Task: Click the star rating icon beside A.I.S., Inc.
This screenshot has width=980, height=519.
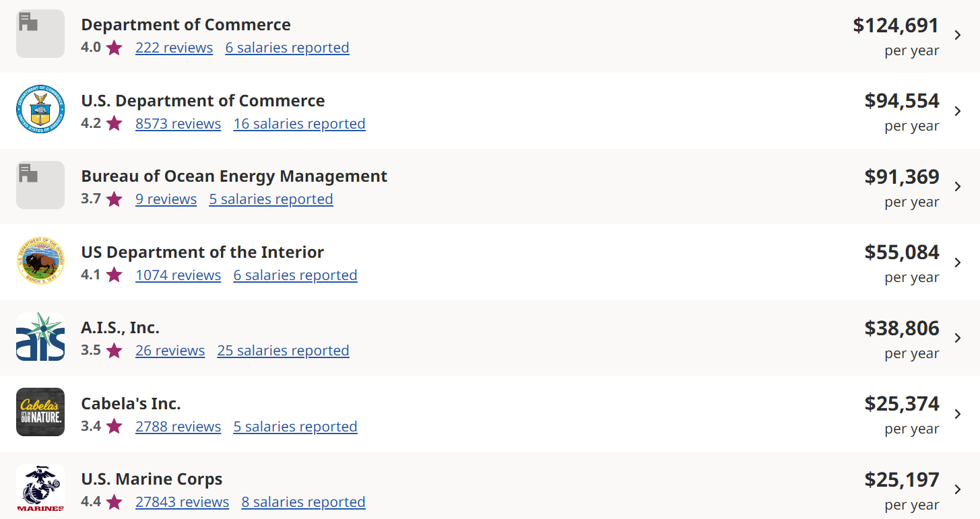Action: click(114, 351)
